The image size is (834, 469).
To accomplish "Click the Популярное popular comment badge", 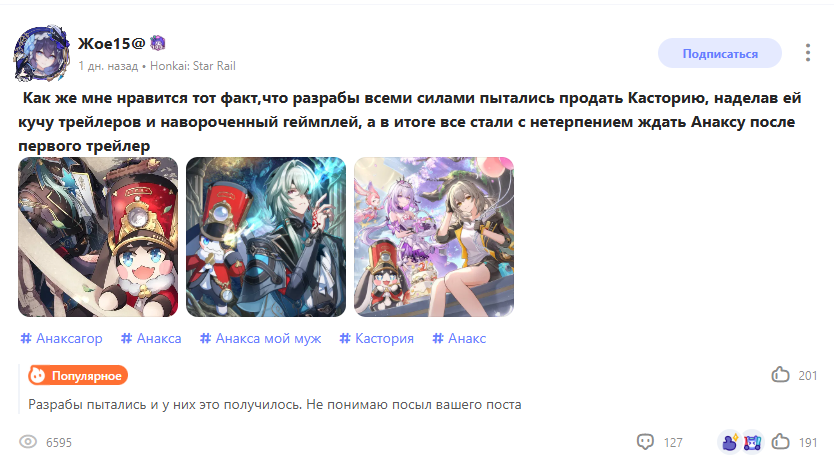I will tap(78, 375).
